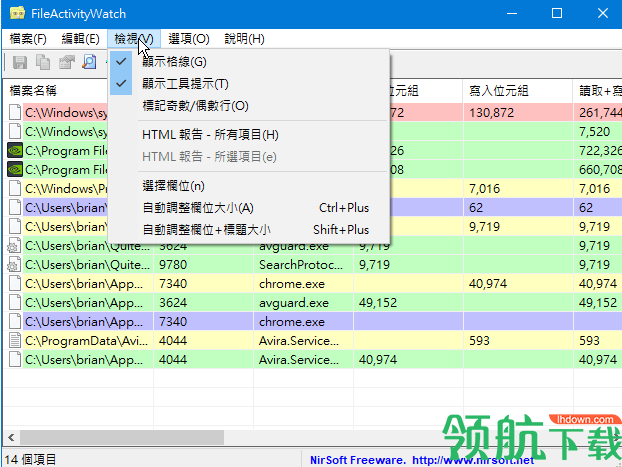Open the 選項(O) menu
The image size is (622, 467).
[189, 39]
